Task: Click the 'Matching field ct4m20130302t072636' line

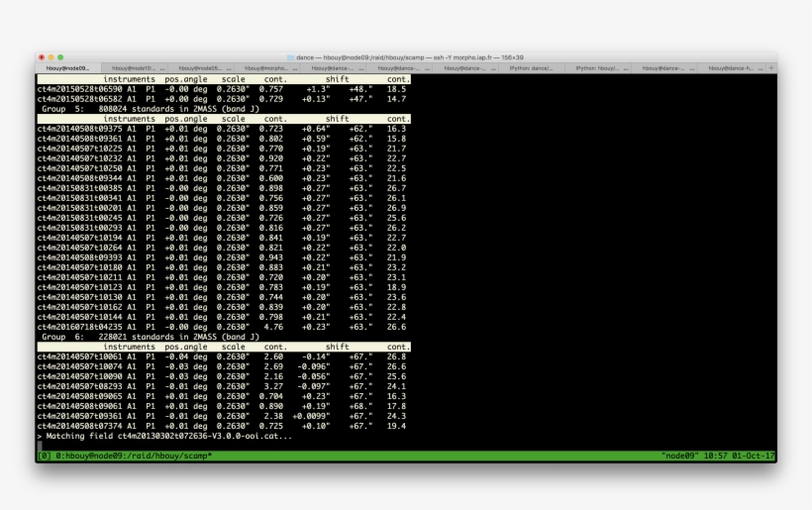Action: 164,436
